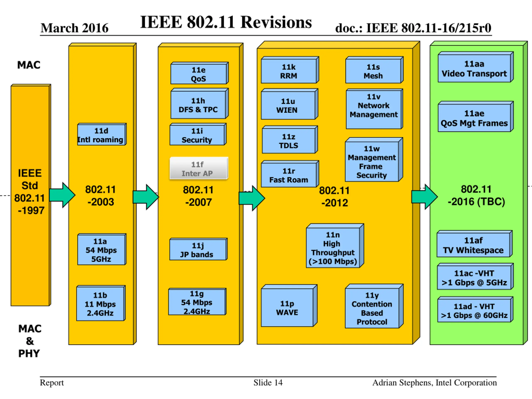Image resolution: width=532 pixels, height=399 pixels.
Task: Click the '11v Network Management' box
Action: [374, 109]
